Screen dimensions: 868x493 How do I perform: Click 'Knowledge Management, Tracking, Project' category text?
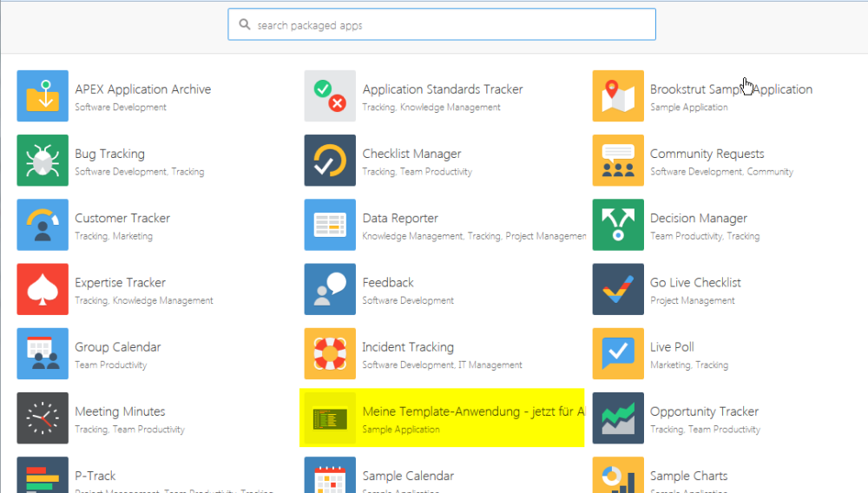(474, 236)
